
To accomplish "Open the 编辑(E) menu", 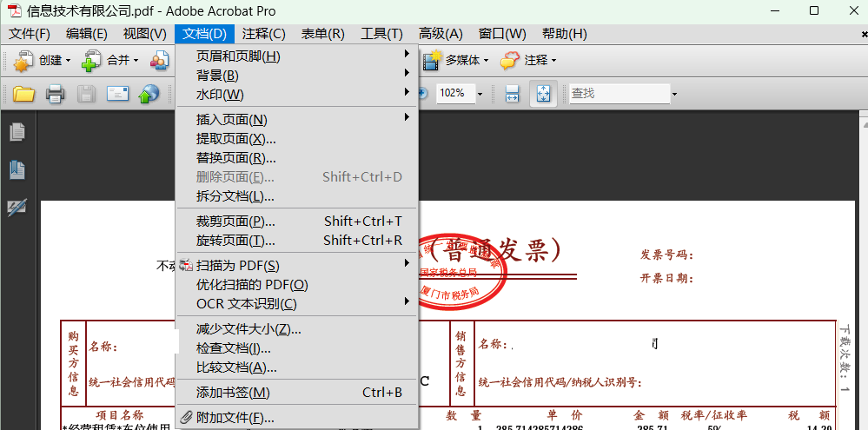I will [86, 34].
